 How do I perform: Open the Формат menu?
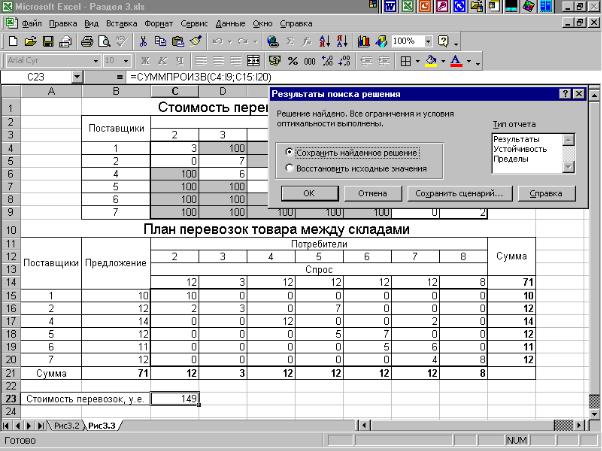(159, 23)
